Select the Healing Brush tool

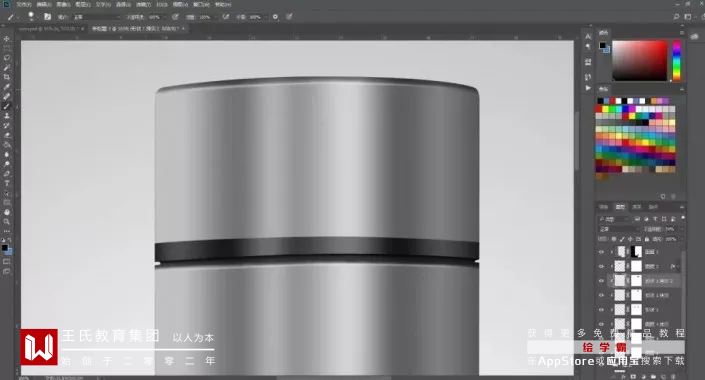7,96
